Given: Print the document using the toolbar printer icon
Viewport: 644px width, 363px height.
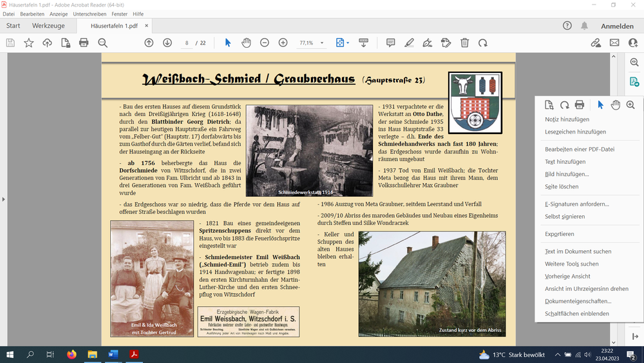Looking at the screenshot, I should [84, 43].
